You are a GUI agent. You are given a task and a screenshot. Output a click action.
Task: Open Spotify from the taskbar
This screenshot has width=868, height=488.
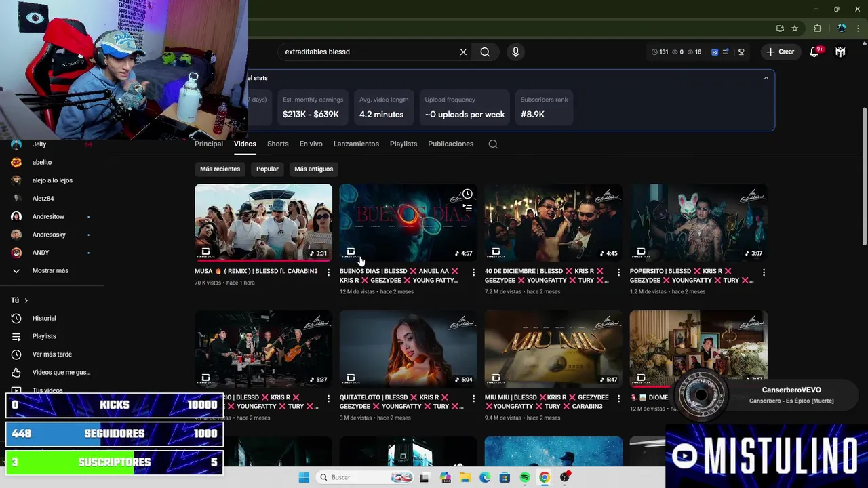coord(525,477)
